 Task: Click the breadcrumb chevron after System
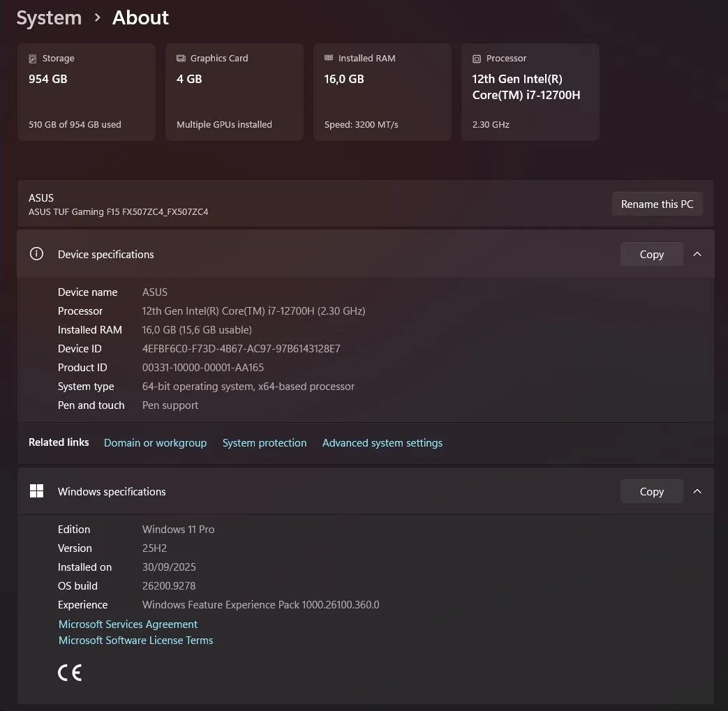point(98,17)
